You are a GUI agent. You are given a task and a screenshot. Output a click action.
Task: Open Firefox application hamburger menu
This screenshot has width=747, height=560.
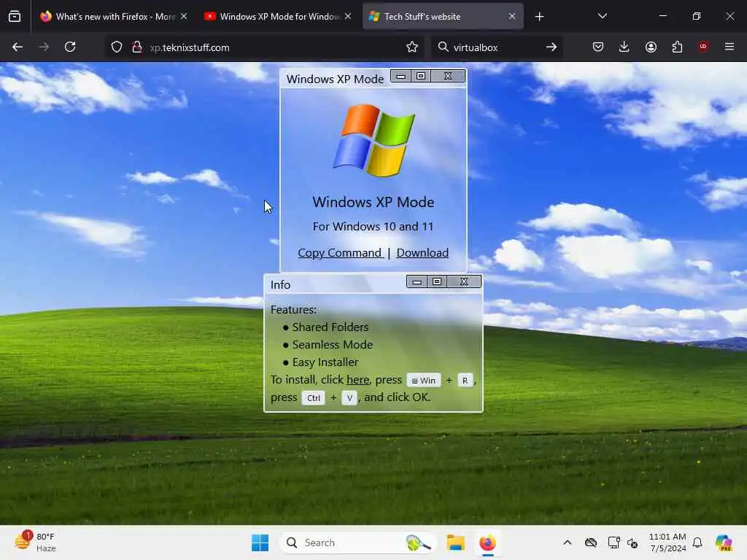click(x=729, y=47)
